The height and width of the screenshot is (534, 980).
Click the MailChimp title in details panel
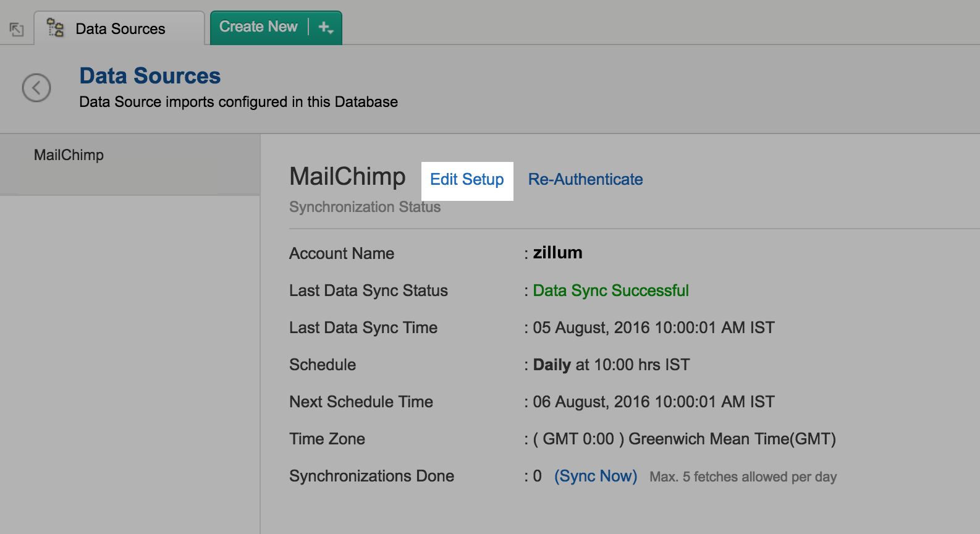[x=347, y=177]
